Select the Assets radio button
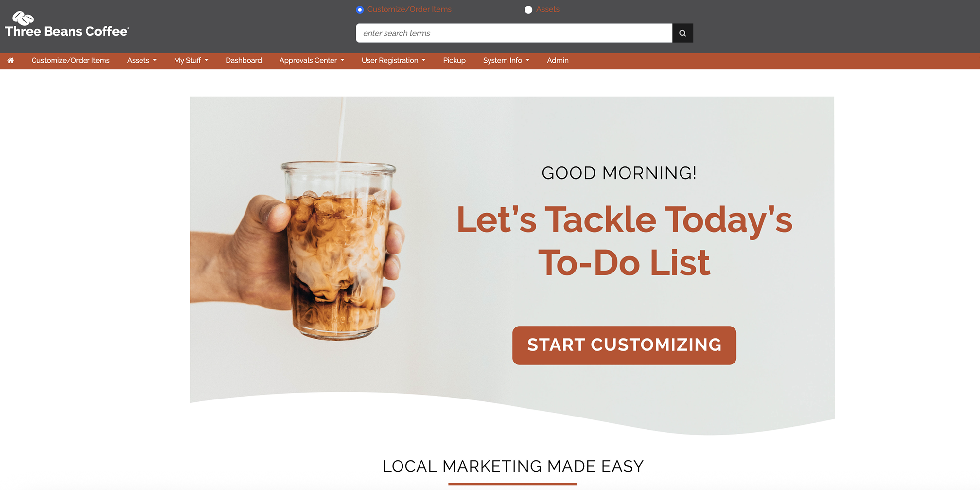 coord(528,9)
